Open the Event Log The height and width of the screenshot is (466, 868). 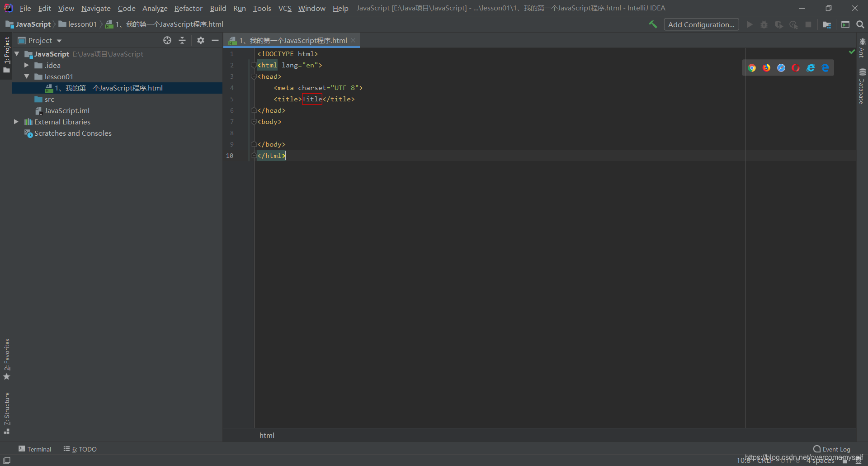point(832,449)
